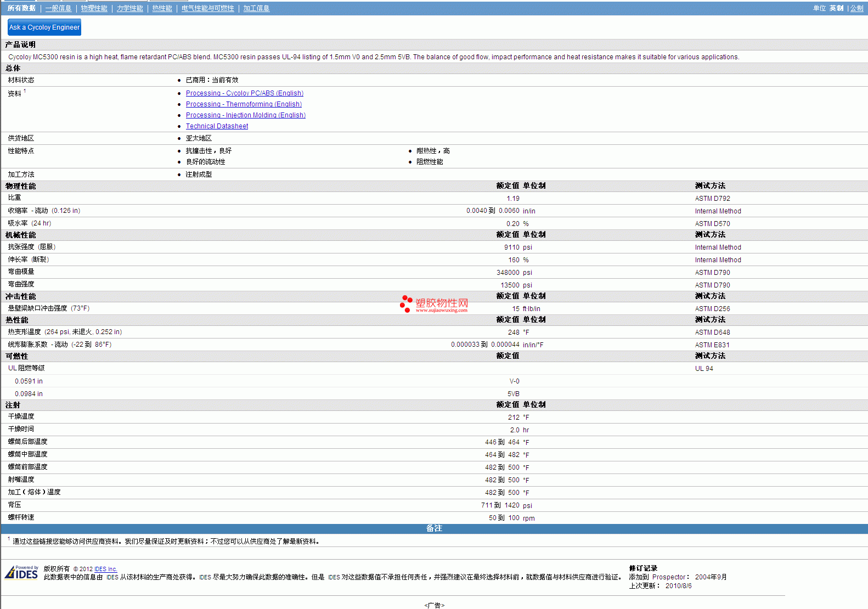Click the Ask a Cycoloy Engineer button
Viewport: 868px width, 609px height.
[44, 27]
